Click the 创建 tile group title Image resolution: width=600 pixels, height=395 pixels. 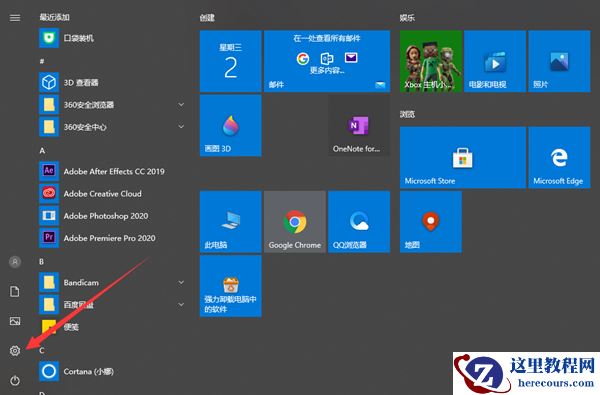[207, 18]
